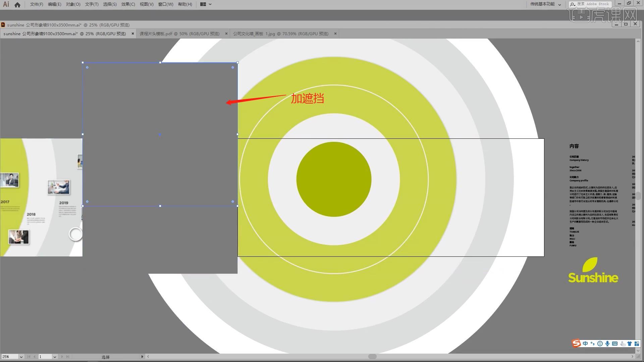Viewport: 644px width, 362px height.
Task: Toggle Chinese/English input mode 中
Action: pos(585,344)
